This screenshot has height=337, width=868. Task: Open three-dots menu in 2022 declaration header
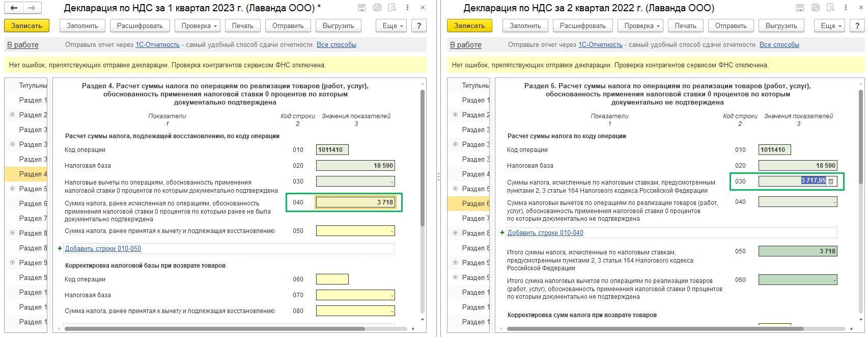(x=846, y=8)
